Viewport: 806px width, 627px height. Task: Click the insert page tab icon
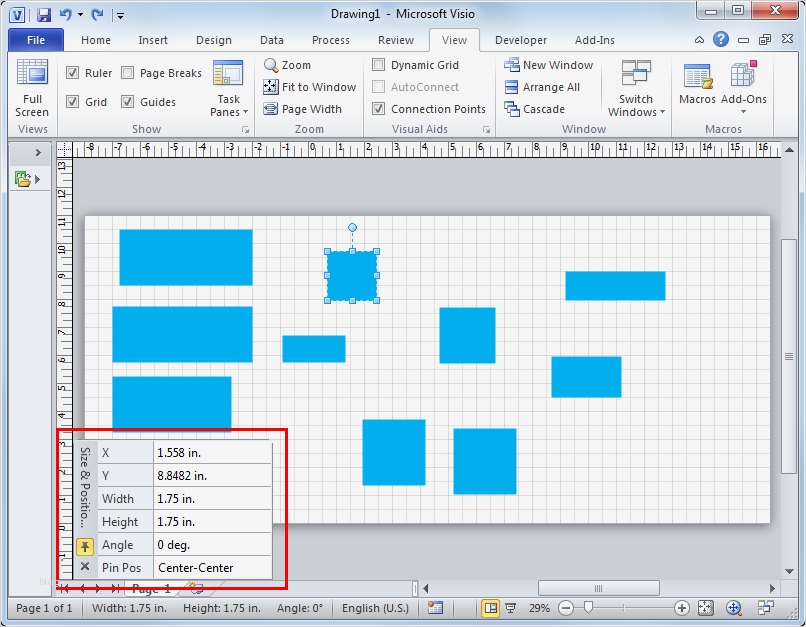click(196, 587)
